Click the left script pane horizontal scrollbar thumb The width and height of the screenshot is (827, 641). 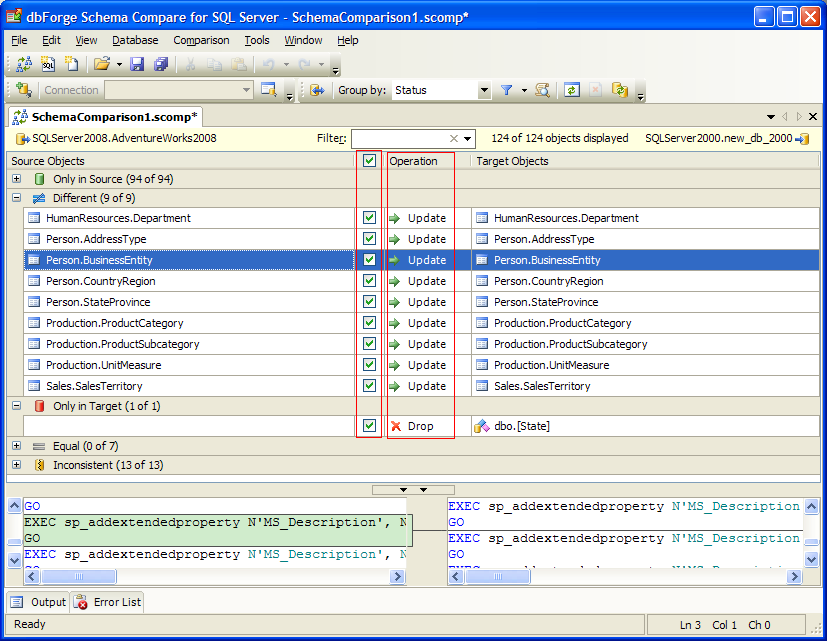[x=79, y=577]
